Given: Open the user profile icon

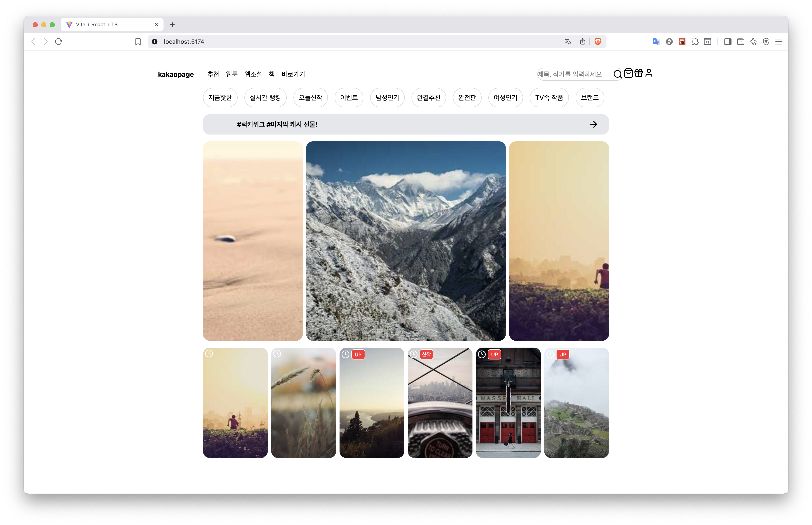Looking at the screenshot, I should 649,73.
